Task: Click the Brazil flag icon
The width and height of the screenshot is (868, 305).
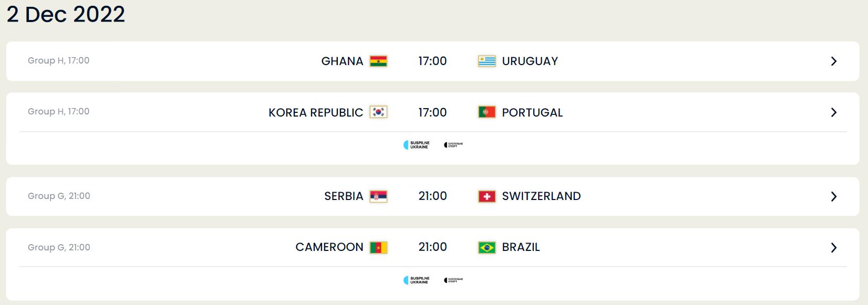Action: (487, 247)
